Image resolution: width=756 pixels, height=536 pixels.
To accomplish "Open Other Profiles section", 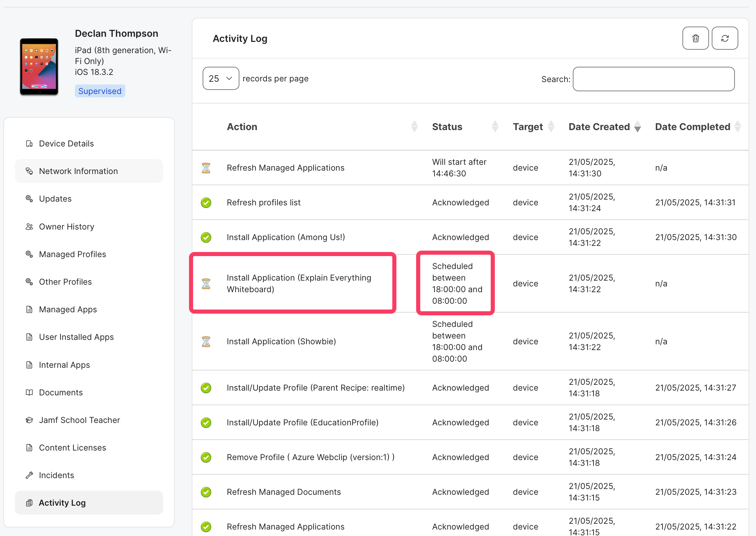I will coord(89,282).
